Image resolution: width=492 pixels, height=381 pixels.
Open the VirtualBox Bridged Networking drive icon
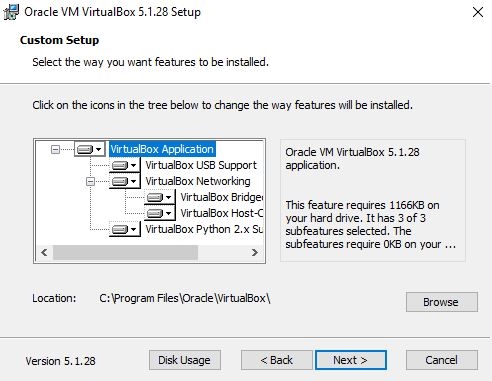(x=159, y=197)
